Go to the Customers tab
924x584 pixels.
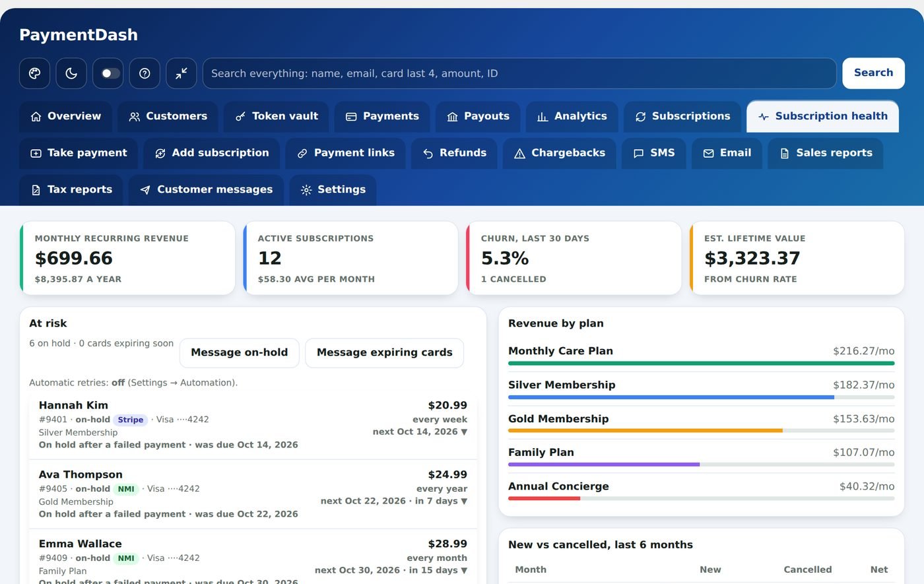click(168, 116)
